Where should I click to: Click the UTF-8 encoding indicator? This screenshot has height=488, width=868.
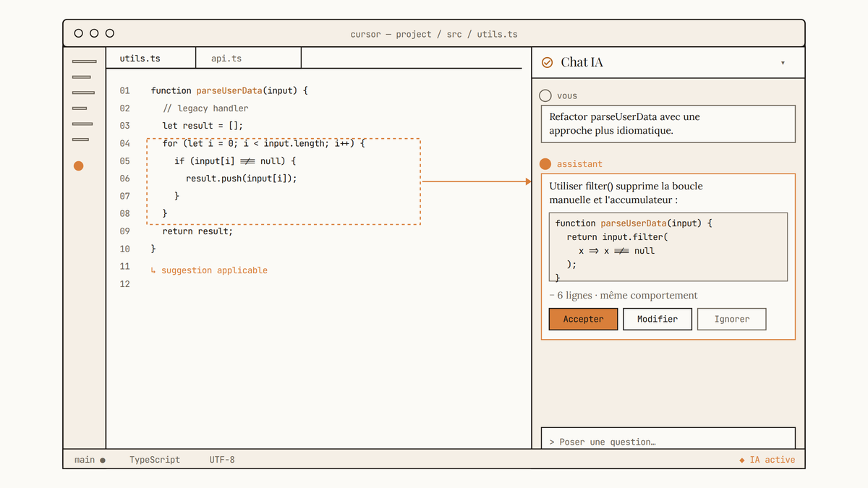(222, 460)
